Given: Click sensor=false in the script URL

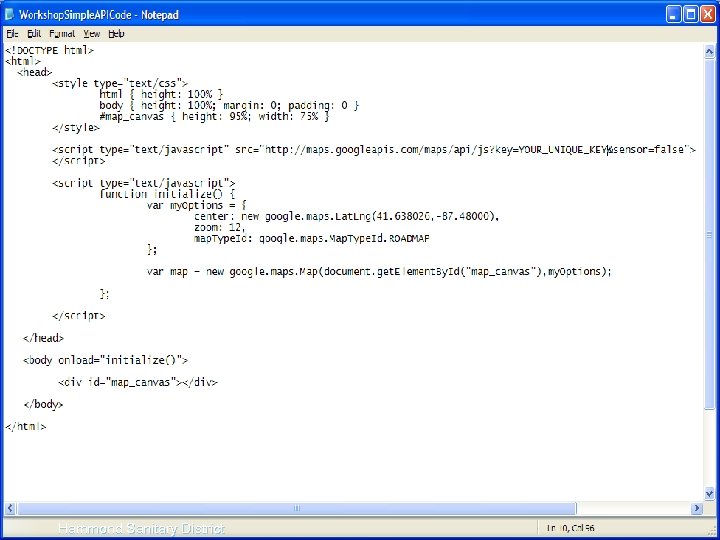Looking at the screenshot, I should (x=650, y=149).
